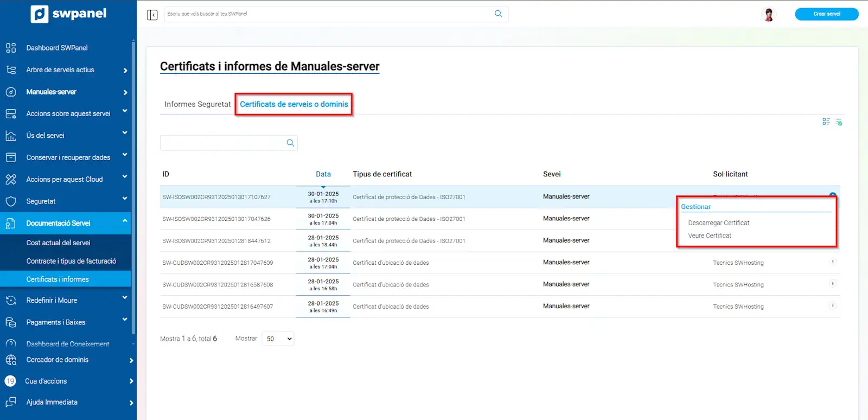Expand Ajuda Immediata arrow
The height and width of the screenshot is (420, 868).
[131, 403]
